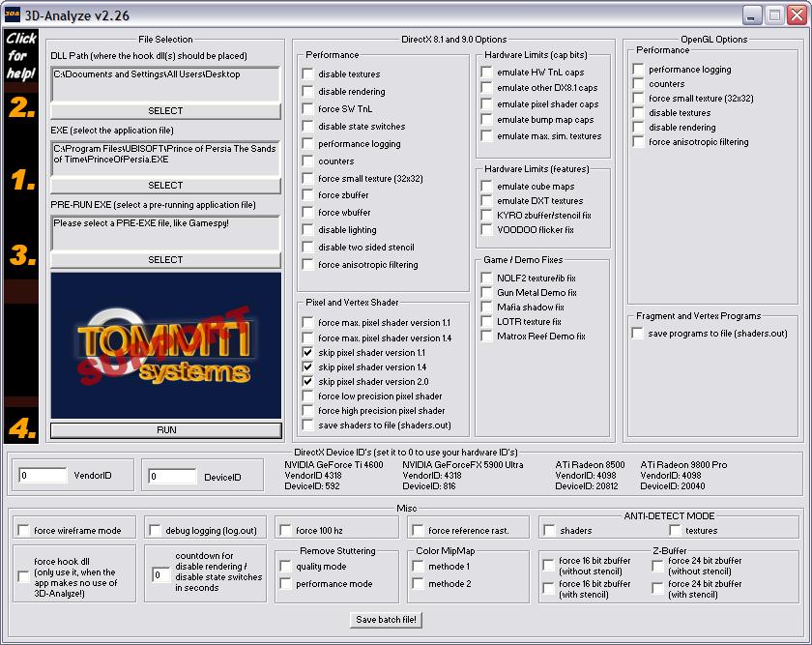Enable 'force 100 hz'

[285, 530]
